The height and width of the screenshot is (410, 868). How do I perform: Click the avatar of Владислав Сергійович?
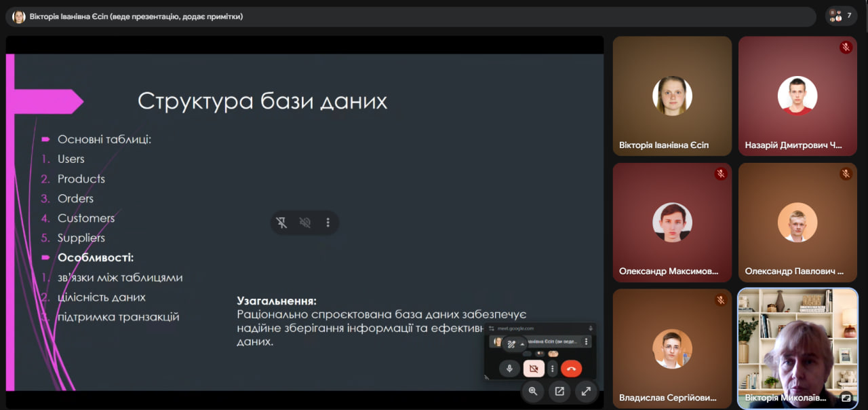point(672,348)
